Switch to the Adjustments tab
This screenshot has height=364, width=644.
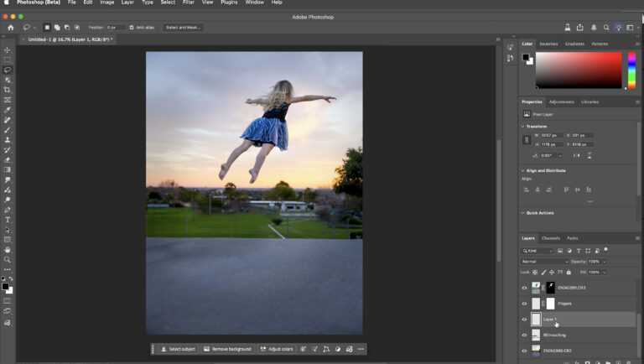562,101
